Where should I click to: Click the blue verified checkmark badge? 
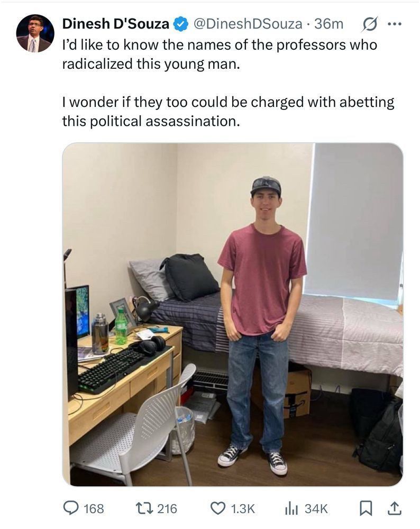(x=181, y=24)
